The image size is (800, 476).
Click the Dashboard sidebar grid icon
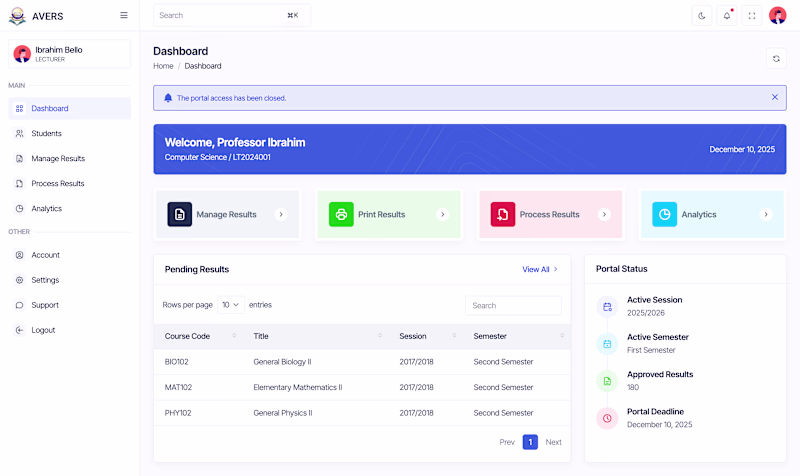[19, 108]
